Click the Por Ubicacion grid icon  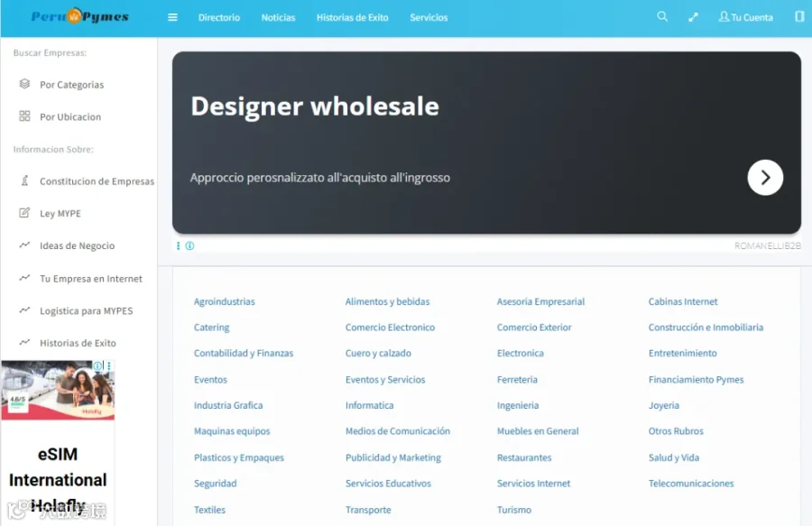point(24,116)
